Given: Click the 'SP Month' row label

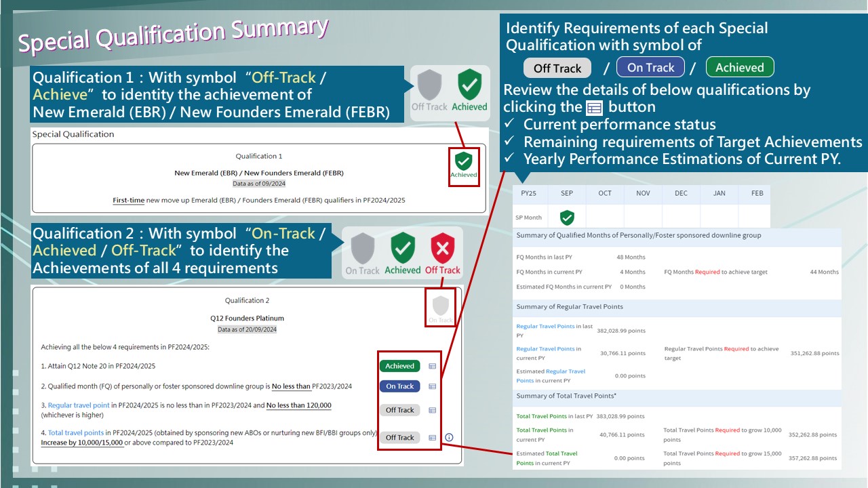Looking at the screenshot, I should click(x=529, y=218).
